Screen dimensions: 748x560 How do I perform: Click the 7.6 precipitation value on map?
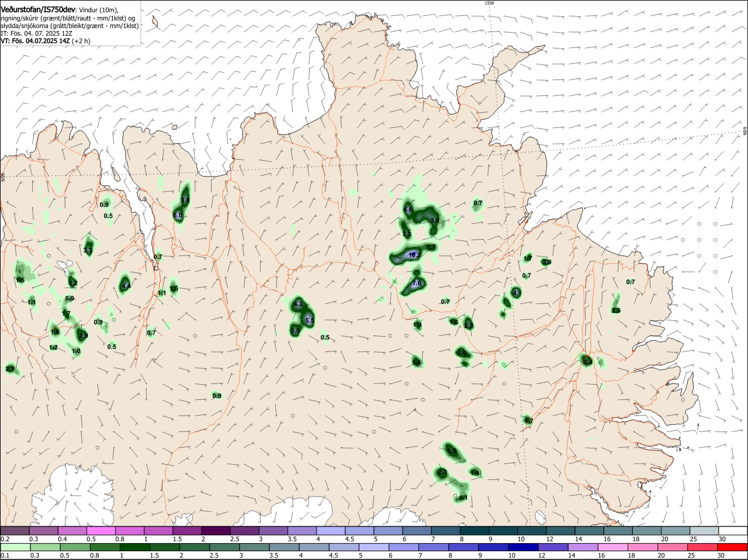click(417, 283)
